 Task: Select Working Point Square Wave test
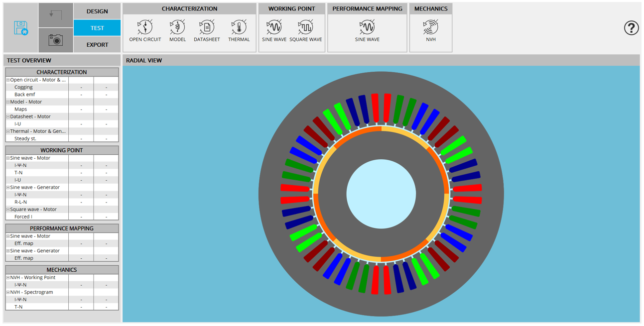click(305, 31)
